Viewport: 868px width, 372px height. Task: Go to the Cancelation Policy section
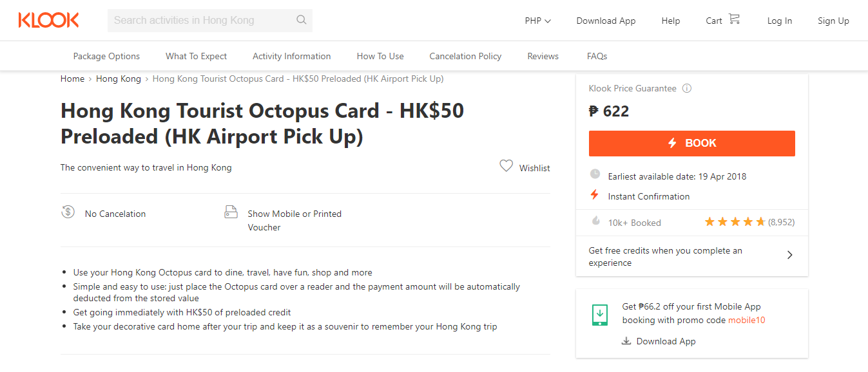tap(465, 56)
